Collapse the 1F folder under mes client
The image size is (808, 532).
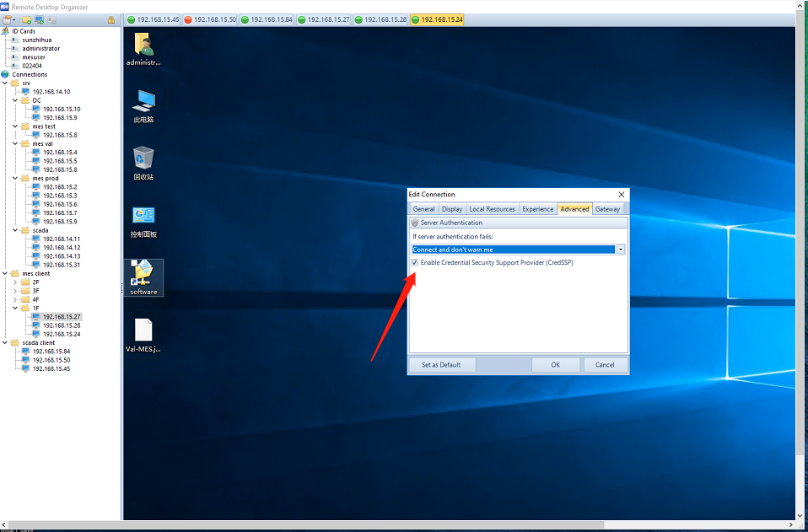click(15, 308)
